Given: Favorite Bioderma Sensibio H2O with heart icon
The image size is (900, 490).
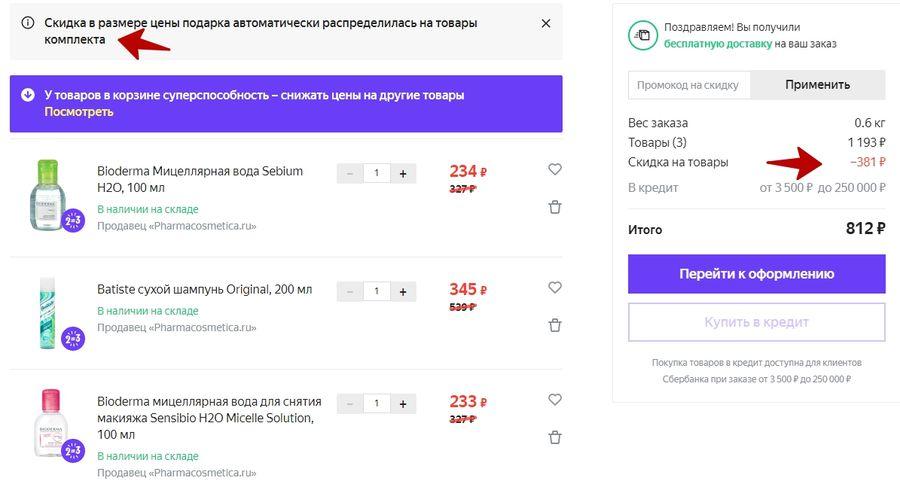Looking at the screenshot, I should click(x=554, y=399).
